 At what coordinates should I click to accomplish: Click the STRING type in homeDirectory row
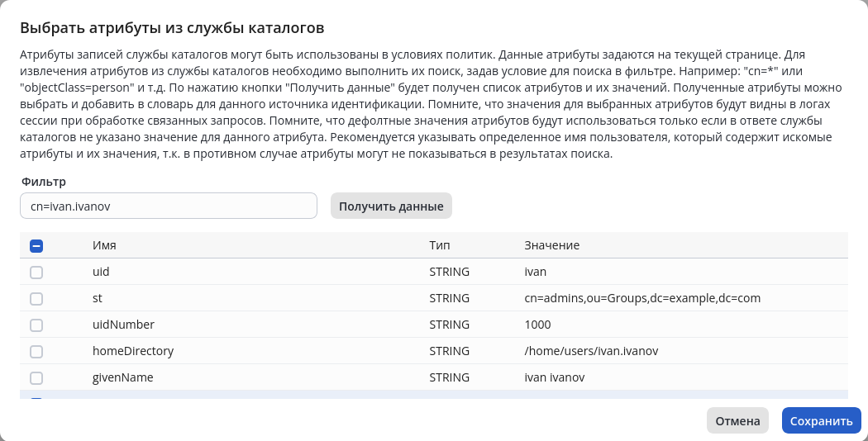pyautogui.click(x=449, y=351)
